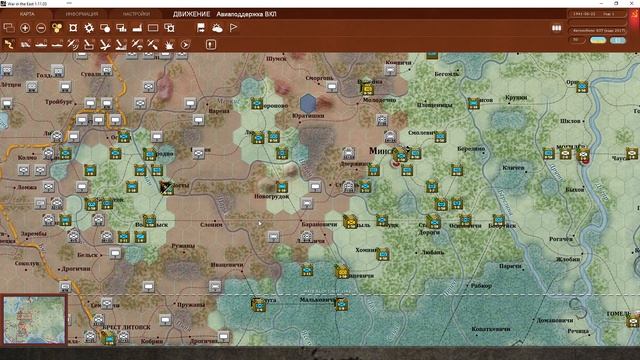The width and height of the screenshot is (640, 360).
Task: Select the air transfer crossed-arrows icon
Action: pyautogui.click(x=153, y=44)
